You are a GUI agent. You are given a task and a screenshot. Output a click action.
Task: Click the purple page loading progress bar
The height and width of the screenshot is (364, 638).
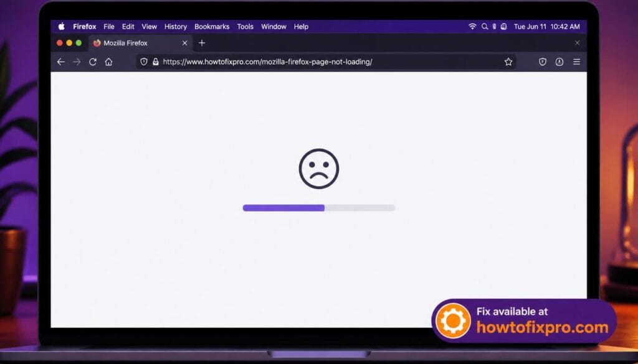(319, 208)
